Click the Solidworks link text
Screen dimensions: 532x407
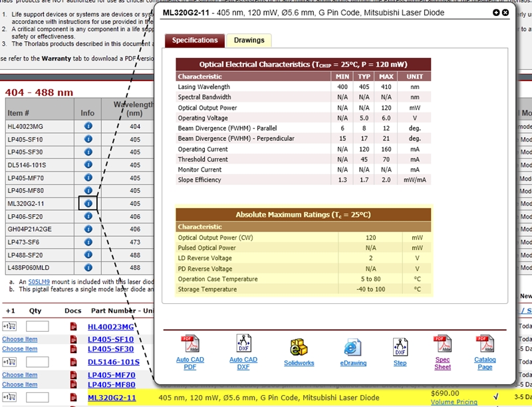299,363
